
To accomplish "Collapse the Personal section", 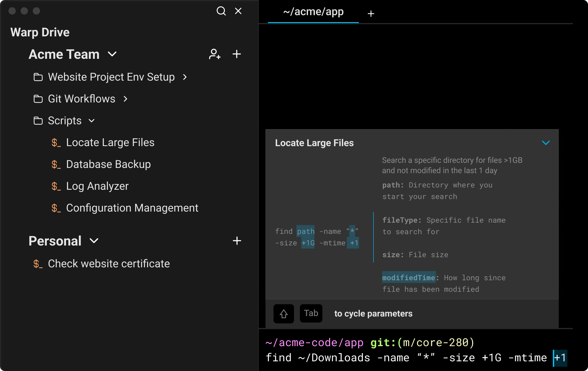I will (x=94, y=241).
